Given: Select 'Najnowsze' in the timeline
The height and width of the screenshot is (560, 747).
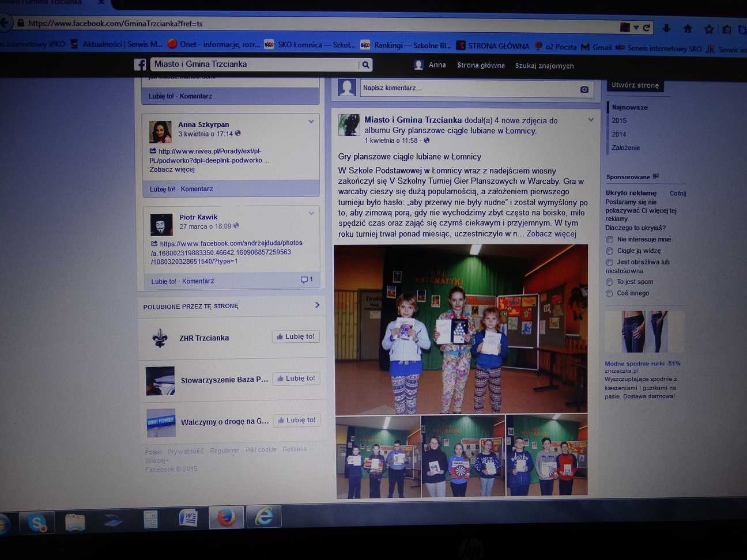Looking at the screenshot, I should pos(629,108).
